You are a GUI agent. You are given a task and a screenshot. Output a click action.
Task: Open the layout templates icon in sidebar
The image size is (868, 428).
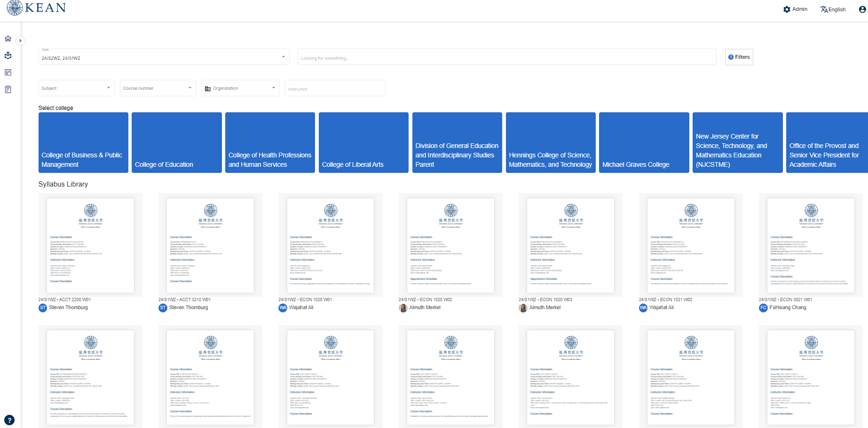[x=8, y=72]
